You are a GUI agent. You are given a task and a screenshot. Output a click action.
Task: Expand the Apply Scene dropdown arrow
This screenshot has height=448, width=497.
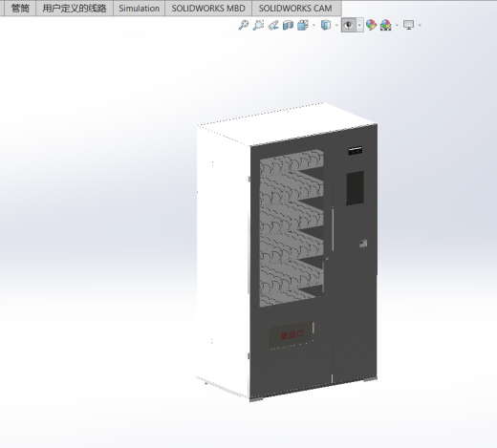pos(397,25)
